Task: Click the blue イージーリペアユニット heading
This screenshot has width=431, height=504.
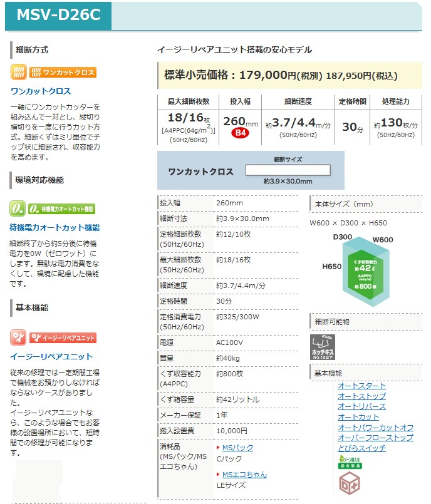Action: tap(51, 356)
